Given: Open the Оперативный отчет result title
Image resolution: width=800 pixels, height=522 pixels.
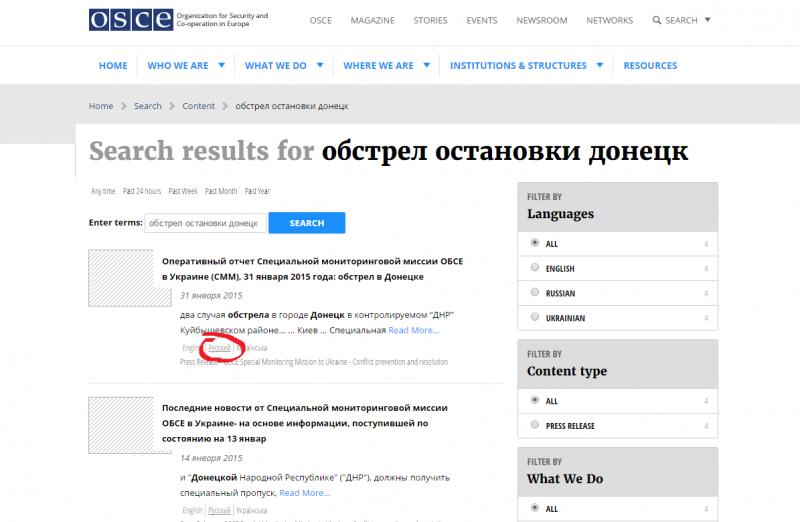Looking at the screenshot, I should tap(312, 269).
